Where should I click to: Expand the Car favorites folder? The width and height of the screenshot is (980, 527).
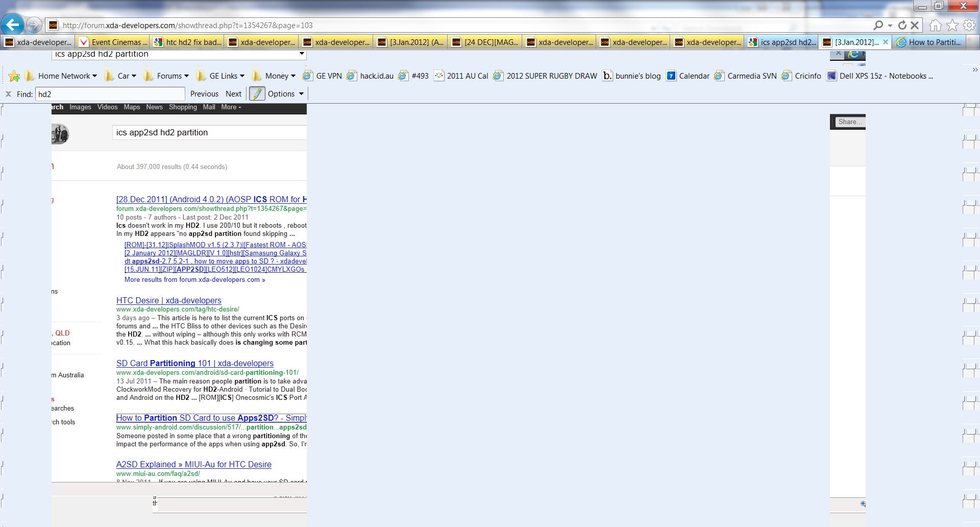tap(120, 76)
